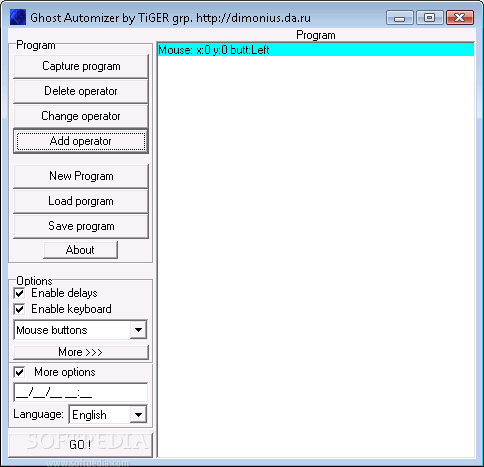Click the More >>> button
Viewport: 484px width, 467px height.
pyautogui.click(x=81, y=352)
